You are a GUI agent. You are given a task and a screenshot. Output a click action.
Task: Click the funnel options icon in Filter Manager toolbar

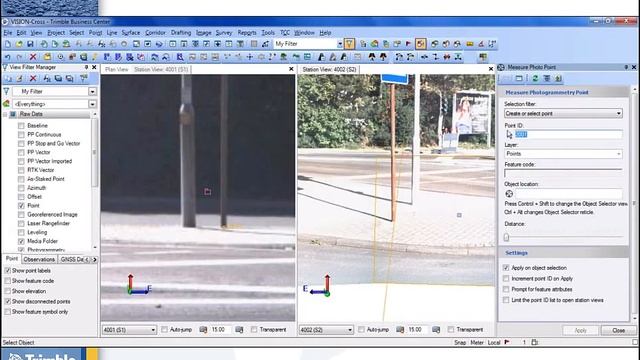83,78
